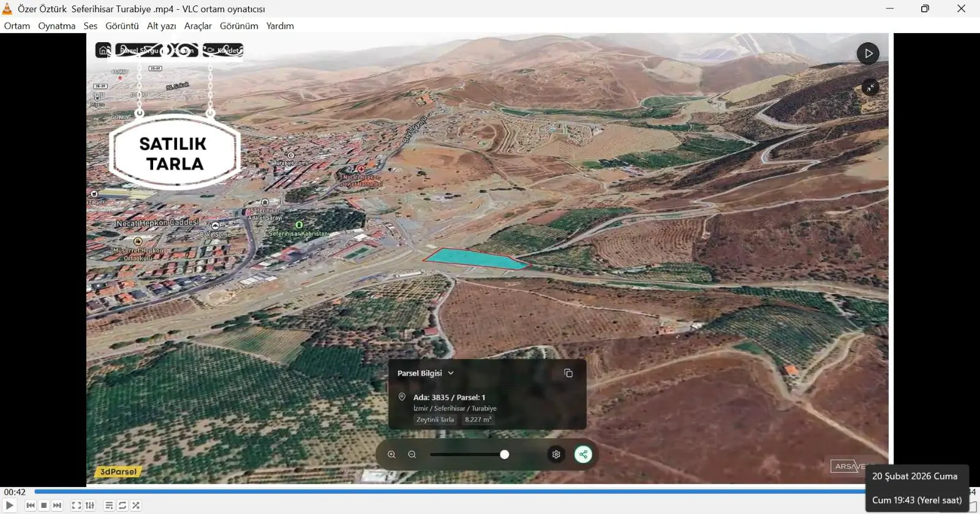The image size is (980, 514).
Task: Click the 20 Şubat 2026 Cuma date
Action: coord(914,476)
